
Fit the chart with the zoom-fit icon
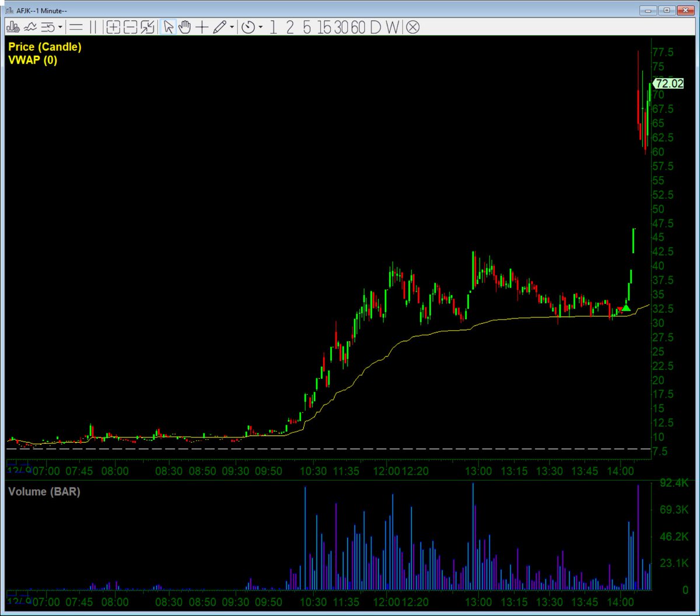(148, 27)
